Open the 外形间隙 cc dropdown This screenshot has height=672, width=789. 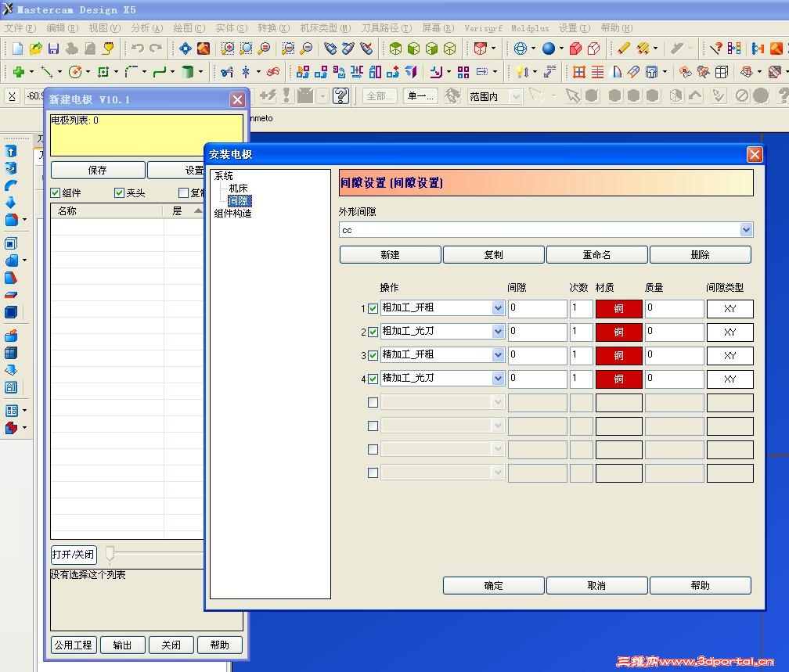click(746, 230)
